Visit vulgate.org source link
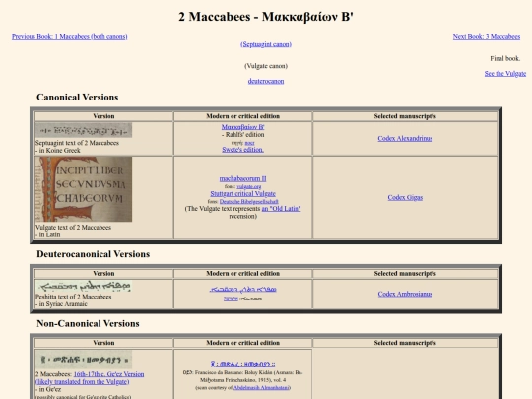Image resolution: width=532 pixels, height=399 pixels. pos(249,186)
